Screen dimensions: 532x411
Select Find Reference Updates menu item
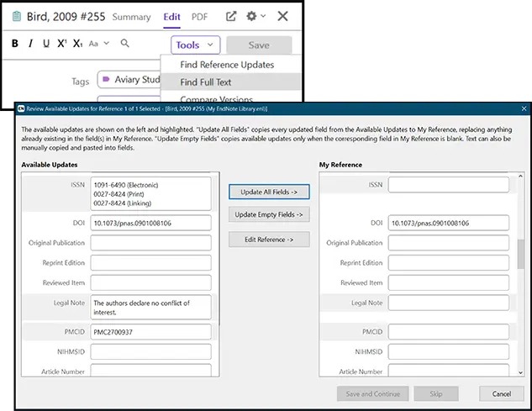pos(227,65)
